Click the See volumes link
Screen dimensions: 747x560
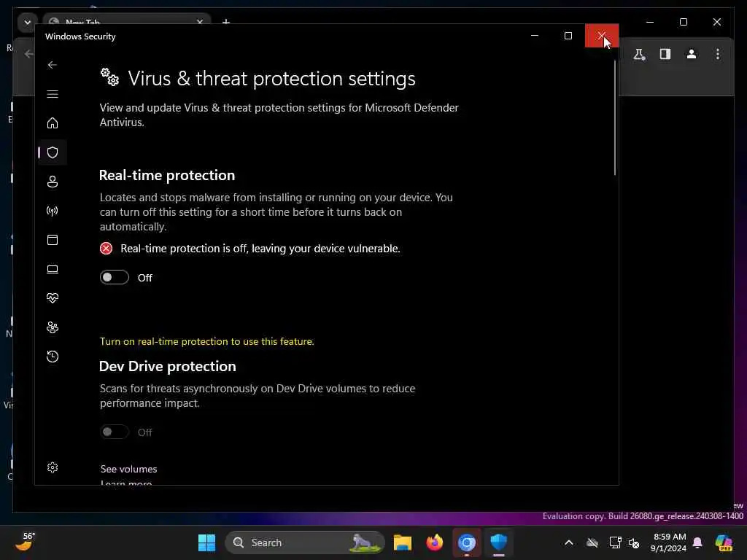click(x=128, y=469)
